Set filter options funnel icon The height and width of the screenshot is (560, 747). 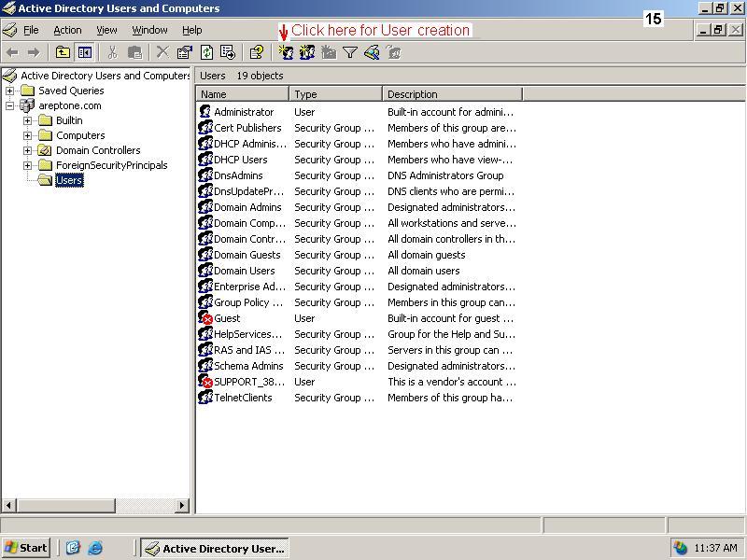350,52
